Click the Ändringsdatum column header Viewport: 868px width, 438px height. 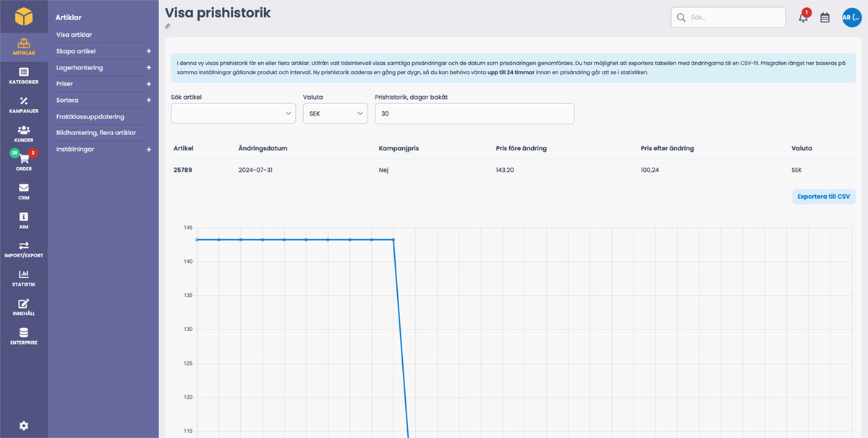(263, 149)
